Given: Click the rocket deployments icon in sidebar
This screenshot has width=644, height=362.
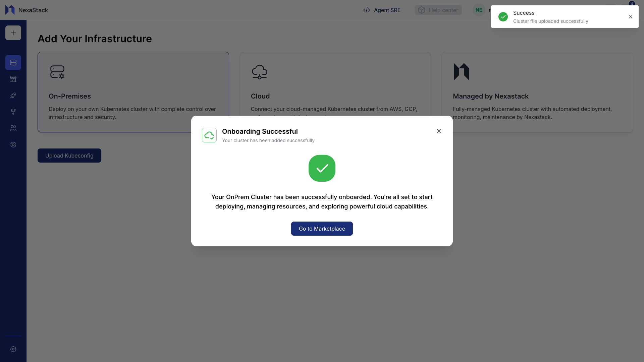Looking at the screenshot, I should 13,96.
